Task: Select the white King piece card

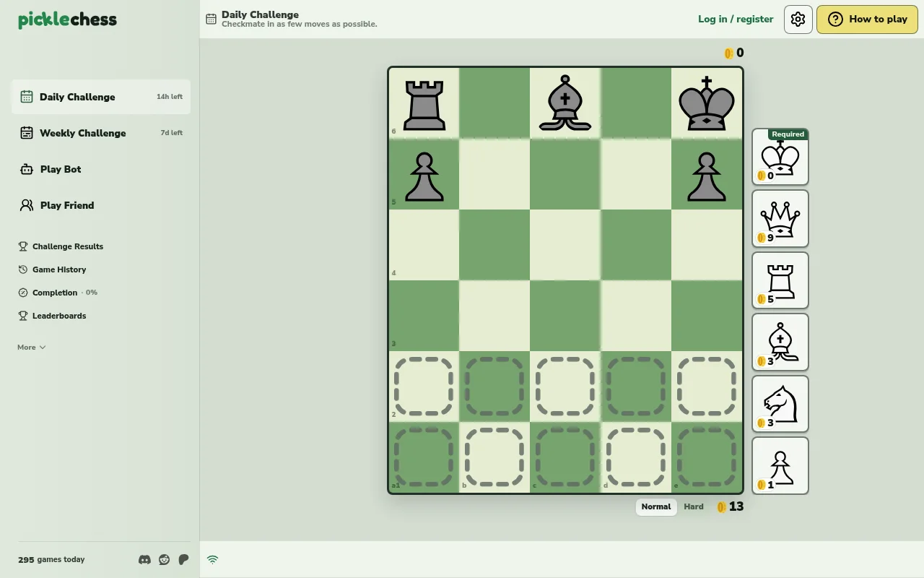Action: click(780, 157)
